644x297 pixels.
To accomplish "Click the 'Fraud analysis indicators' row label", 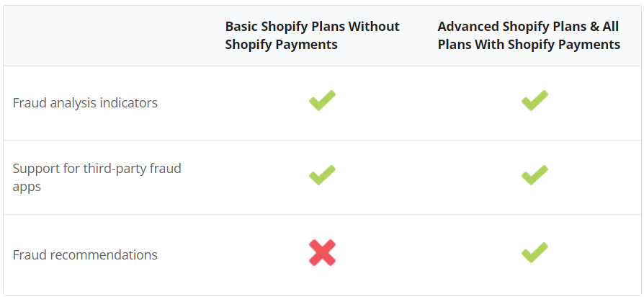I will (85, 102).
